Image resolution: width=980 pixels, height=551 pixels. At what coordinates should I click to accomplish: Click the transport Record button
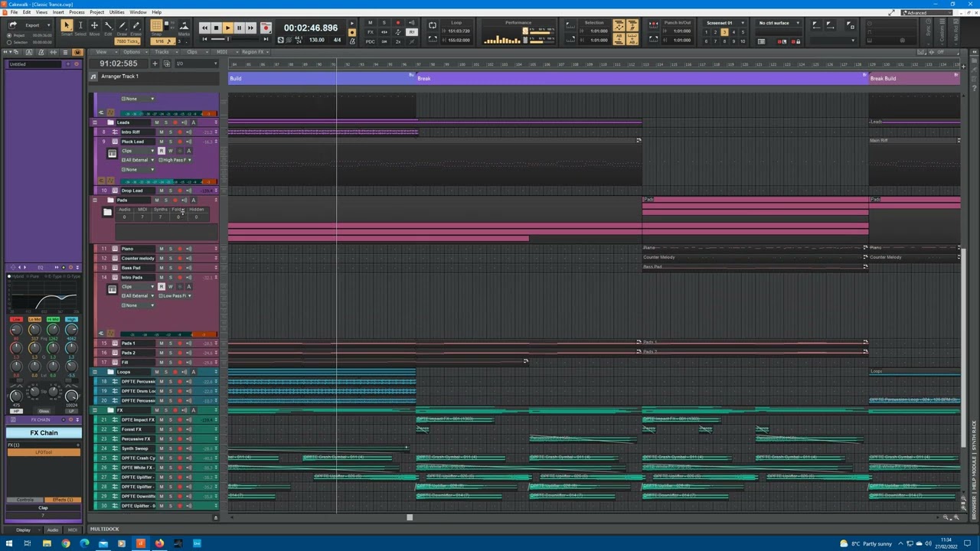(266, 28)
